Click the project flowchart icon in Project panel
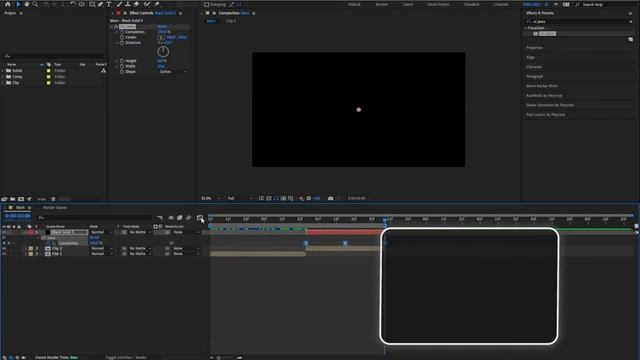Viewport: 640px width, 360px height. (x=103, y=71)
